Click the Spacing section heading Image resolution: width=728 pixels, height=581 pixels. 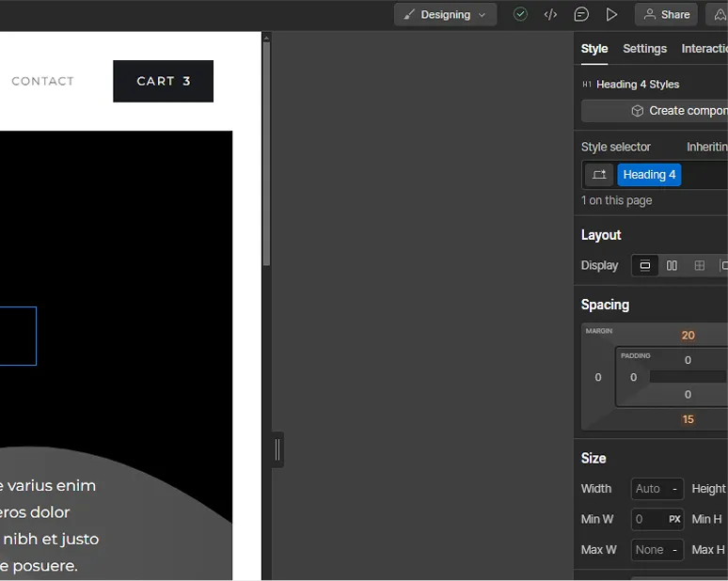click(605, 305)
